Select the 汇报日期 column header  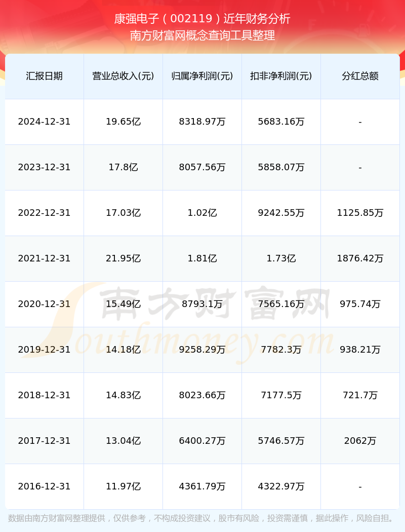pyautogui.click(x=45, y=76)
